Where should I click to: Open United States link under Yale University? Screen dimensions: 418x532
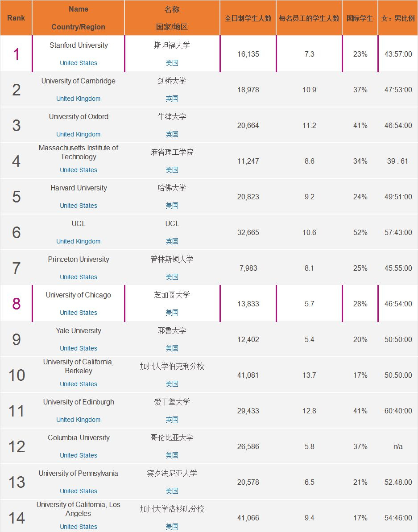pyautogui.click(x=79, y=348)
